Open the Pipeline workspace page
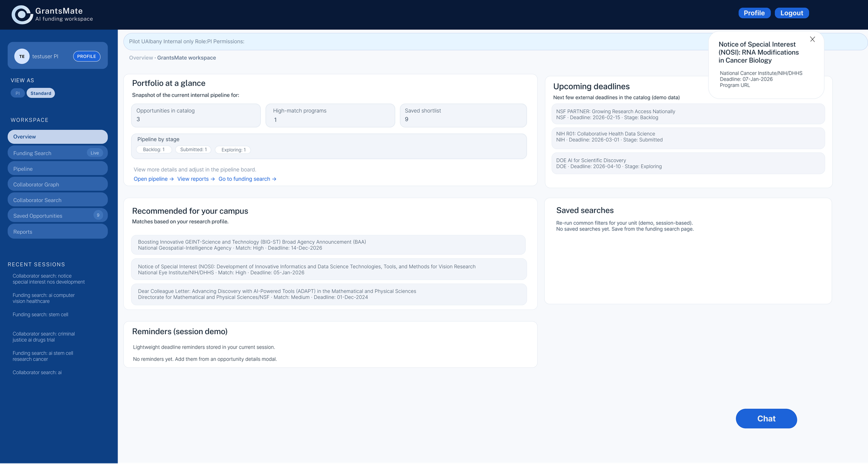Image resolution: width=868 pixels, height=469 pixels. tap(57, 169)
